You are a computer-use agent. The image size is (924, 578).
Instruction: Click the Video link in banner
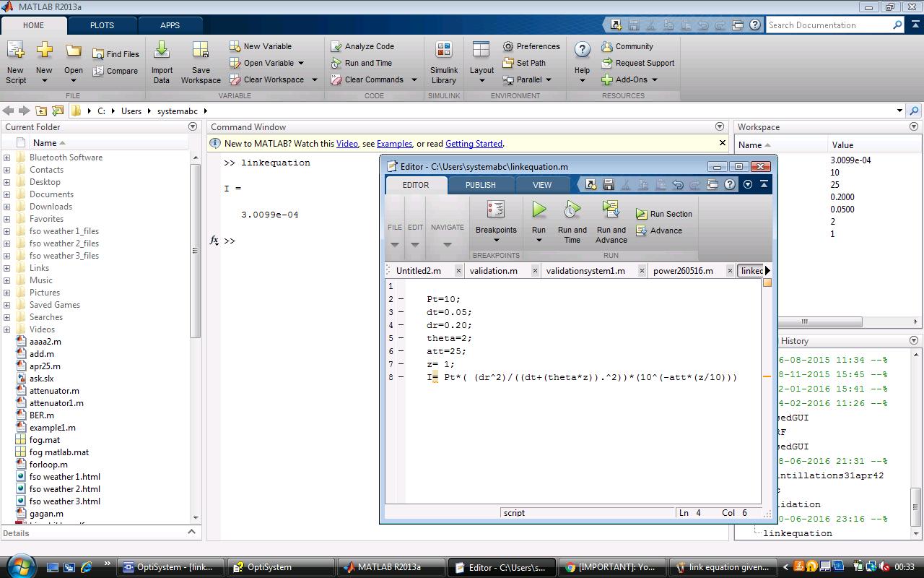346,144
